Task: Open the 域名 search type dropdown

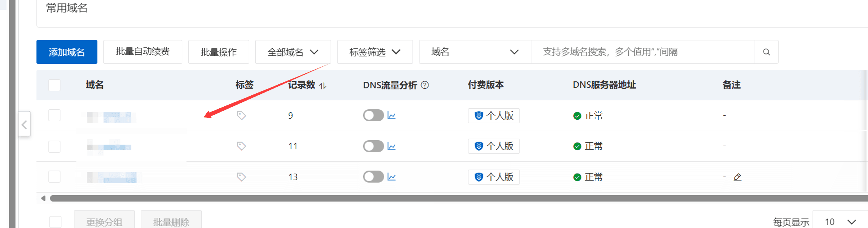Action: click(474, 52)
